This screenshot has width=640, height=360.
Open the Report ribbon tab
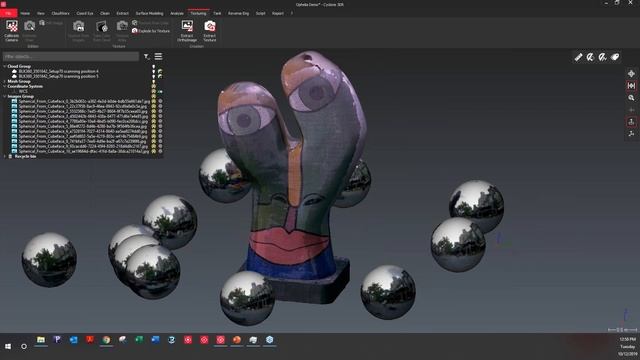(278, 13)
